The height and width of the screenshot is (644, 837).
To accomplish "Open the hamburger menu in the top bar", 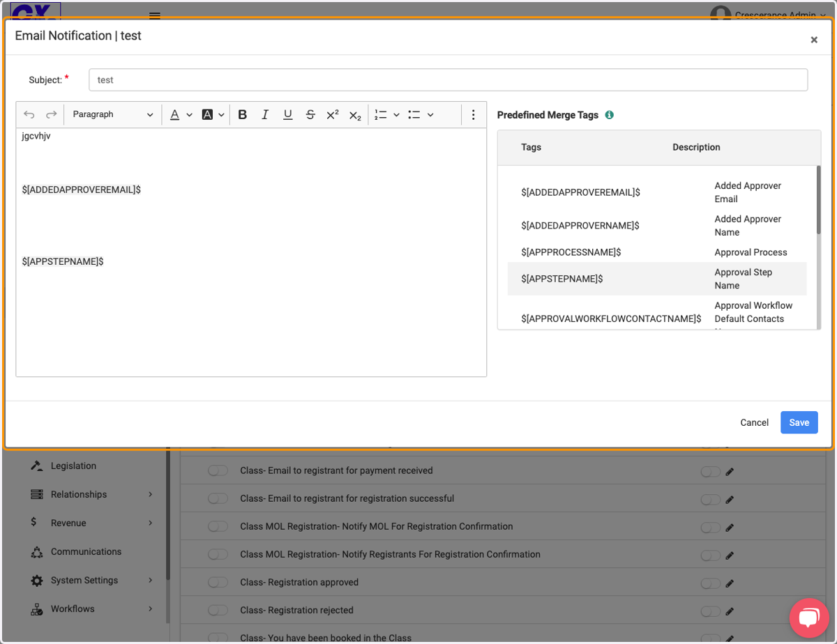I will [x=155, y=15].
